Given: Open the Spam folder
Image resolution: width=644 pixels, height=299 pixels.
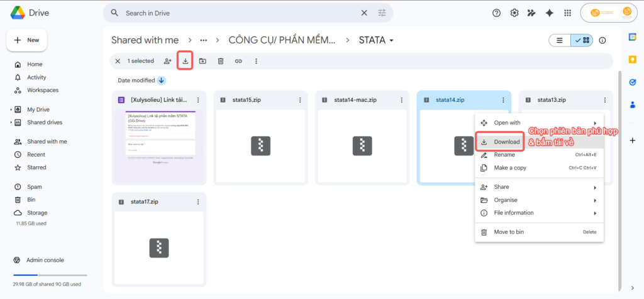Looking at the screenshot, I should pyautogui.click(x=35, y=187).
